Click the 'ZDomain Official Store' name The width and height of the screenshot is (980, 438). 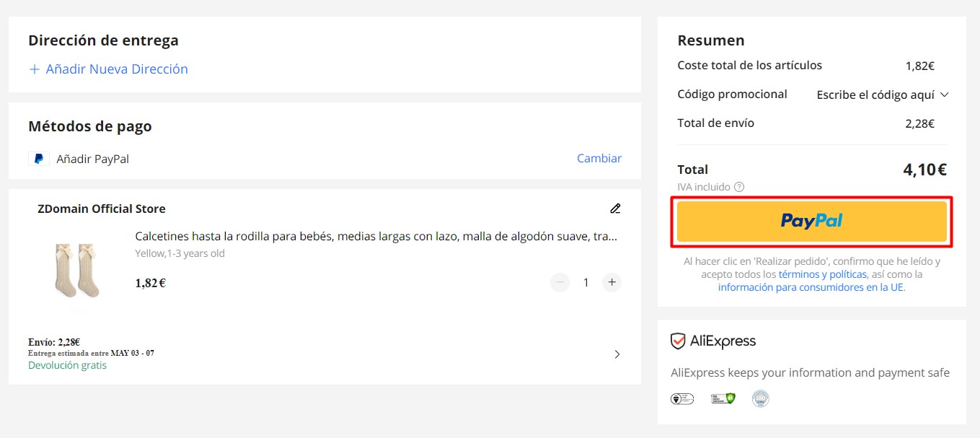(x=102, y=209)
